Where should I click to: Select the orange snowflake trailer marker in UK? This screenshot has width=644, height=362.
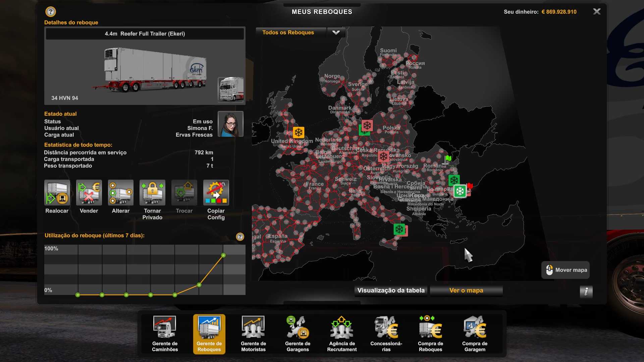[x=298, y=132]
